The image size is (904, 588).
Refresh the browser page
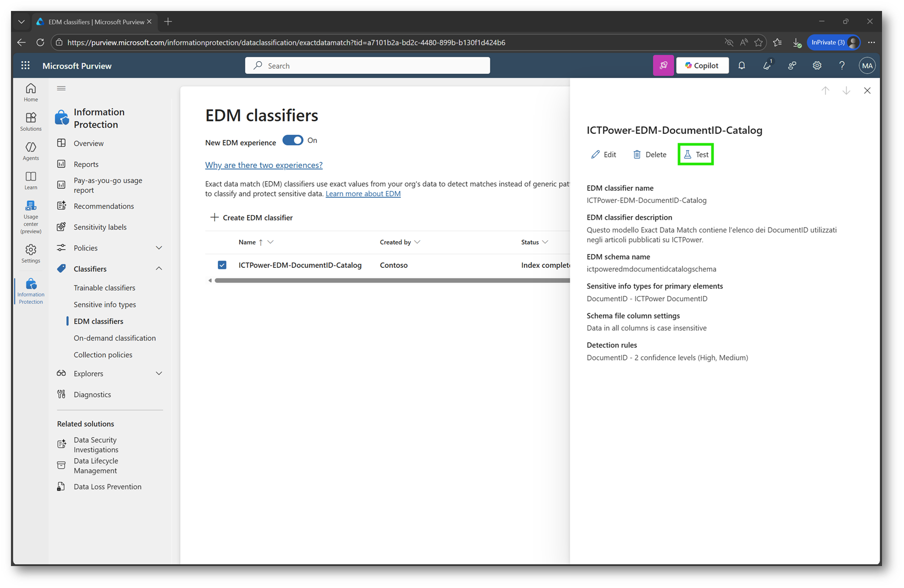coord(40,42)
